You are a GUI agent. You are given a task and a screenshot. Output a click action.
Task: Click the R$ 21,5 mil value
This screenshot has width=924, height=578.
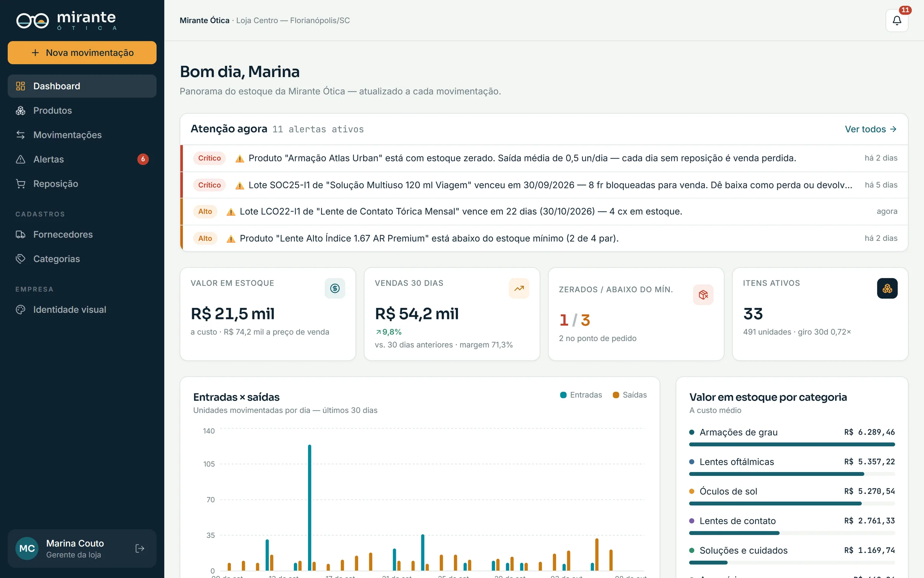pyautogui.click(x=233, y=314)
